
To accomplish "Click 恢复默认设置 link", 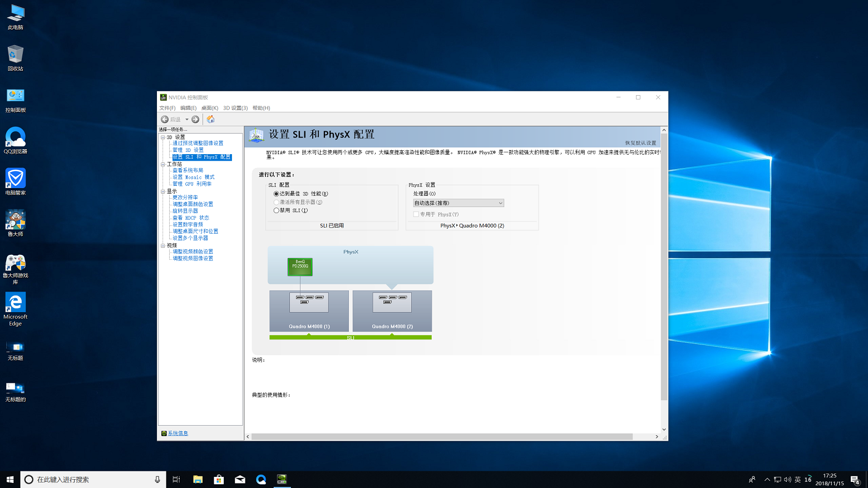I will tap(640, 143).
